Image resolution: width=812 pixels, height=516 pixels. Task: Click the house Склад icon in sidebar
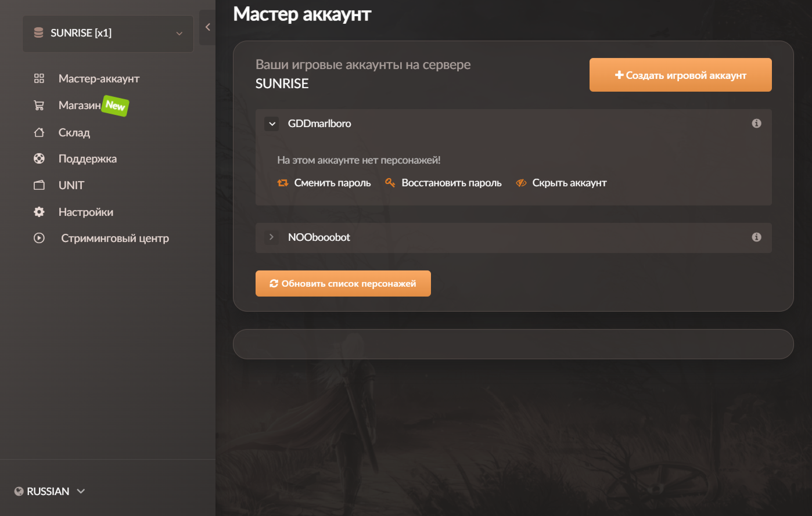pos(39,132)
